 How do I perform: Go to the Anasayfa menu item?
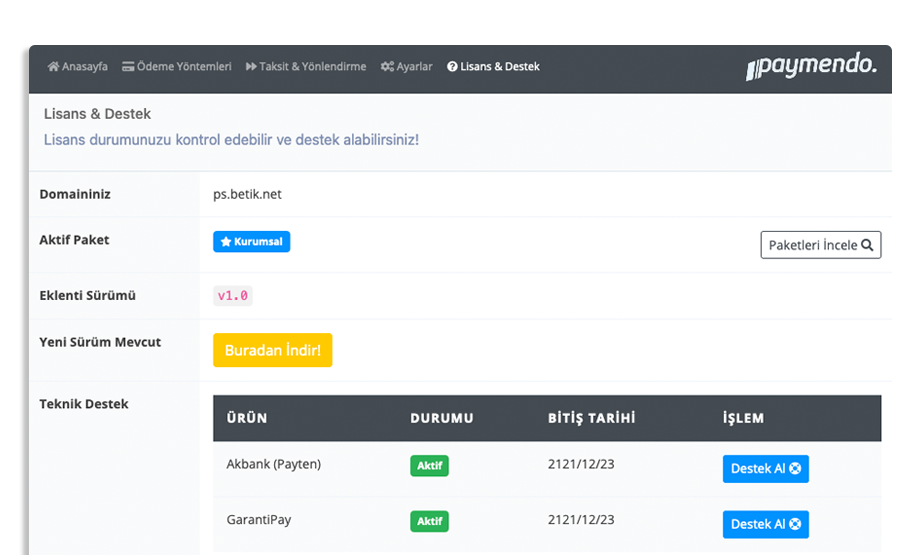coord(77,66)
